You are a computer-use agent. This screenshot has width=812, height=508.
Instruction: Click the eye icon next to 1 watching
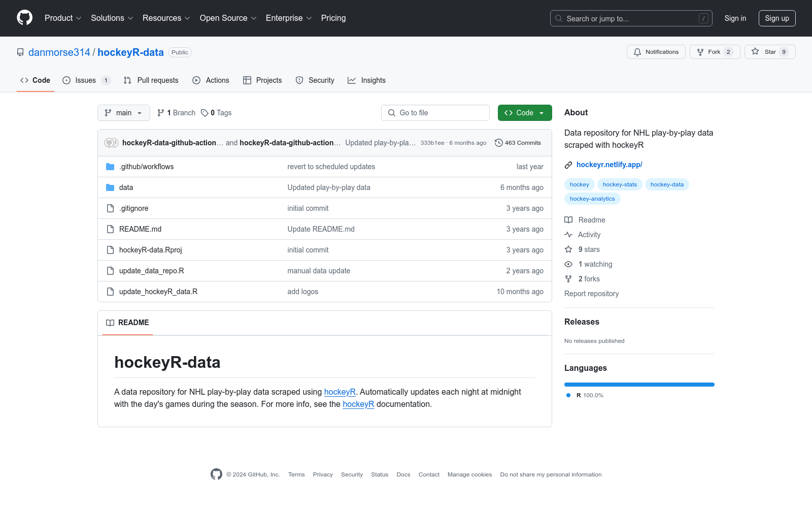pyautogui.click(x=568, y=264)
